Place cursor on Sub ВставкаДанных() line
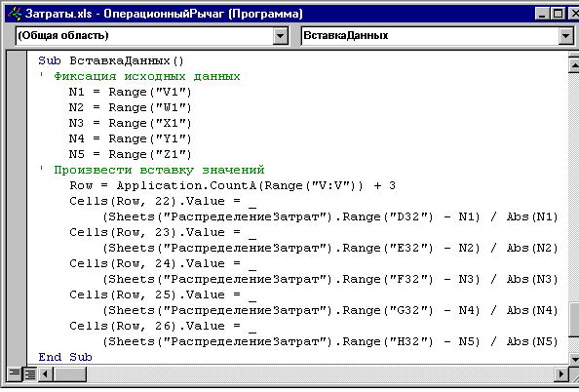This screenshot has height=392, width=579. coord(111,60)
